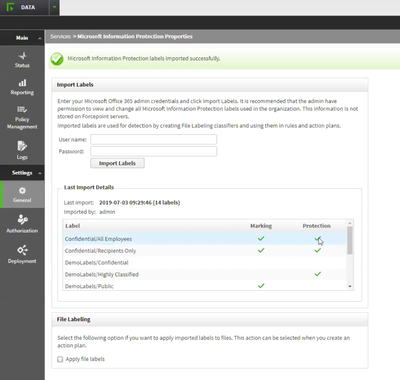Focus the User name input field
400x380 pixels.
pyautogui.click(x=154, y=139)
